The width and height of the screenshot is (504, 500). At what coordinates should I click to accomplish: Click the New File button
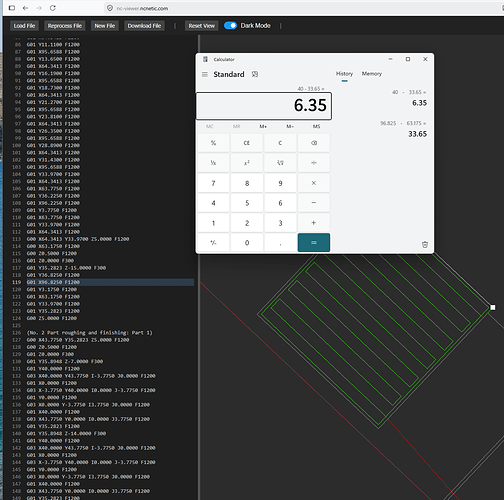105,26
